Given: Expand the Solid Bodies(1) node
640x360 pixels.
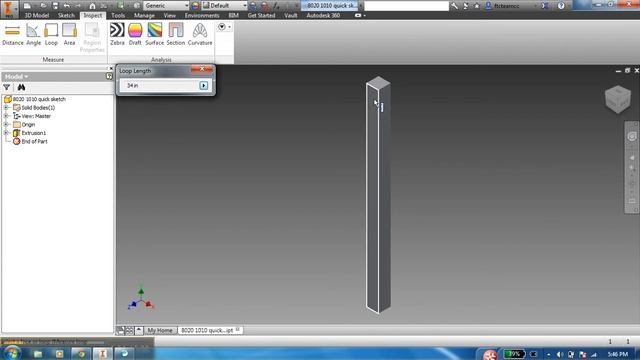Looking at the screenshot, I should [6, 108].
